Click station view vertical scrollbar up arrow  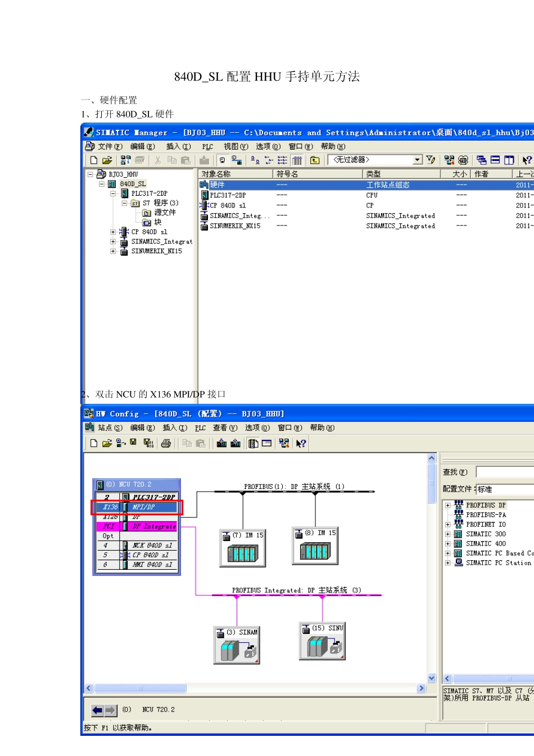pyautogui.click(x=432, y=458)
